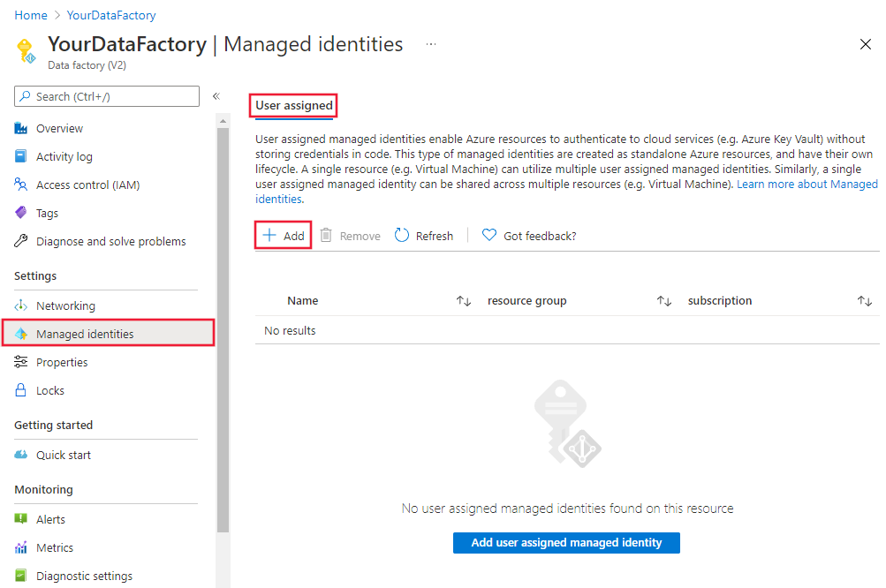Open the more options ellipsis menu
Viewport: 886px width, 588px height.
tap(430, 44)
